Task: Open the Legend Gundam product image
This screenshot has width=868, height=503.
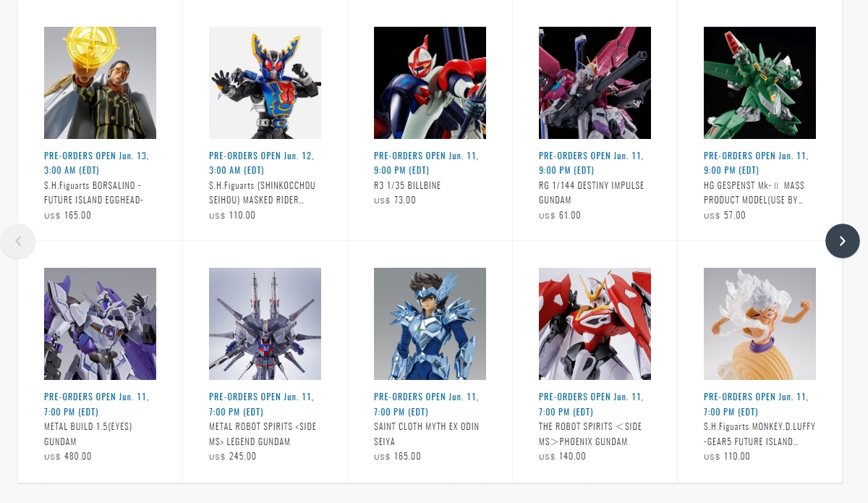Action: pyautogui.click(x=265, y=324)
